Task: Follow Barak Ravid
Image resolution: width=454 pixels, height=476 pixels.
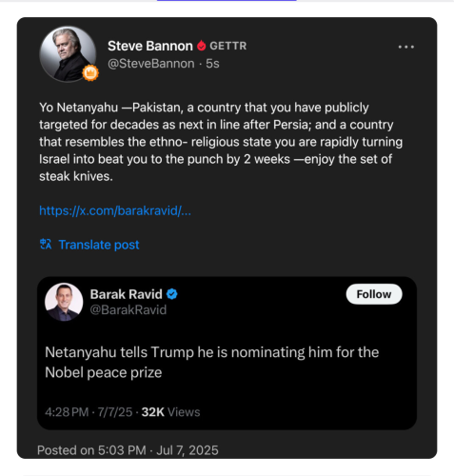Action: coord(374,294)
